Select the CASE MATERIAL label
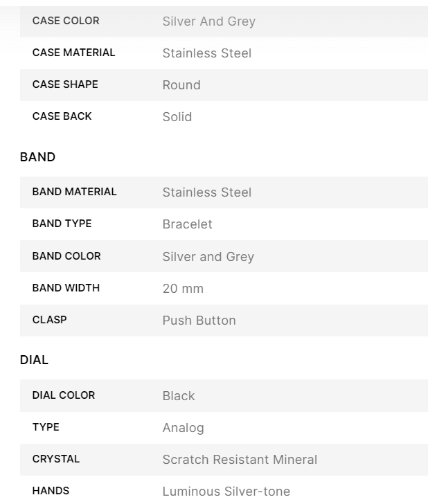The height and width of the screenshot is (504, 428). 73,53
